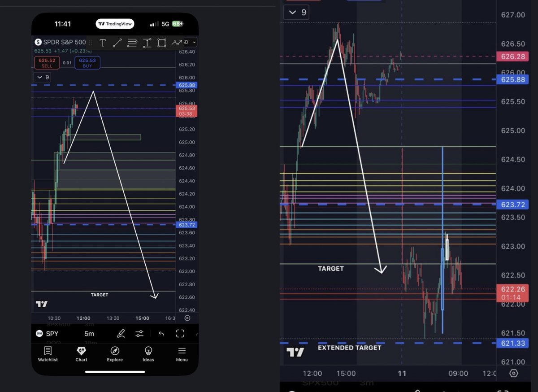Viewport: 538px width, 392px height.
Task: Click the TradingView logo on right chart
Action: coord(295,352)
